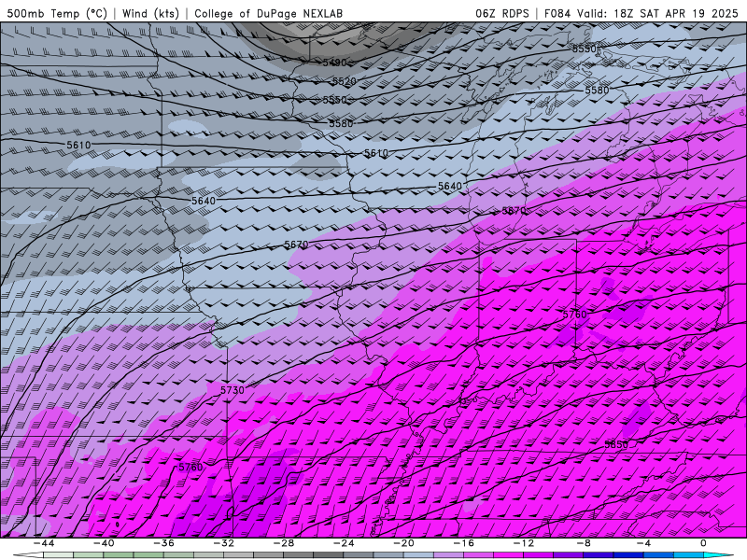Click the -36 color scale label
This screenshot has width=747, height=560.
163,543
